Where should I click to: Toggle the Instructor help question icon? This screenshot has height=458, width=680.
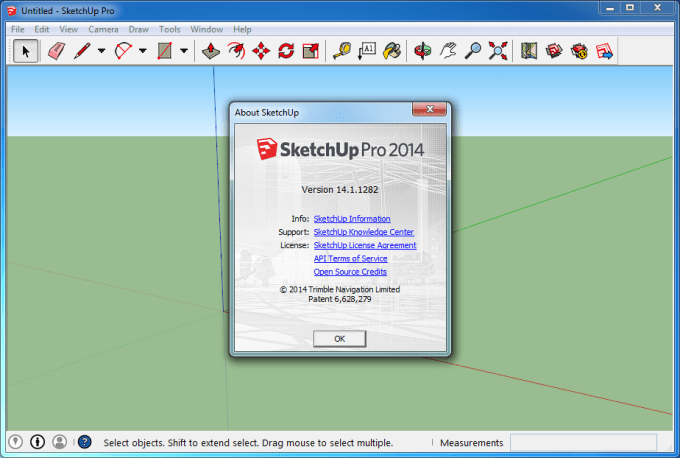(85, 442)
